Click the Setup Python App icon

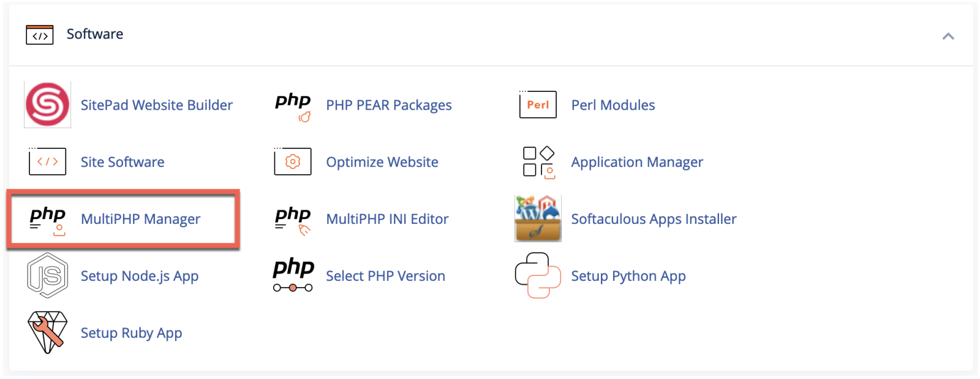click(x=538, y=276)
